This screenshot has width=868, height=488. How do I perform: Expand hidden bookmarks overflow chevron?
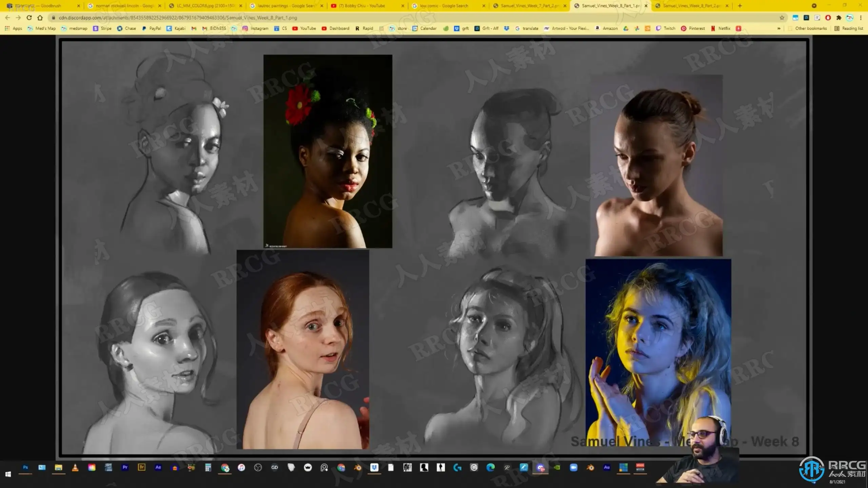[779, 28]
